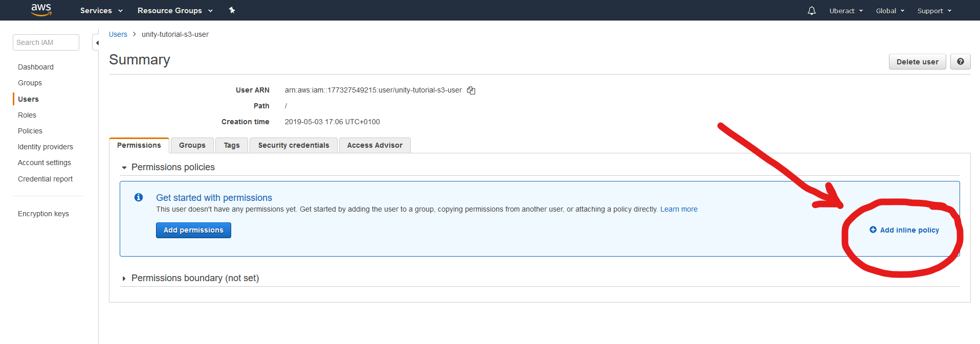Open the Services dropdown menu
980x344 pixels.
101,11
